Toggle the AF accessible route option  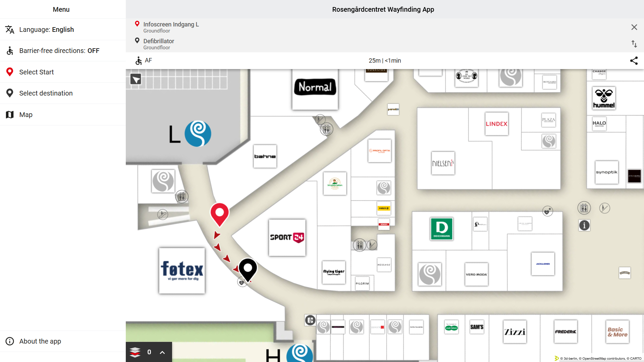coord(144,61)
